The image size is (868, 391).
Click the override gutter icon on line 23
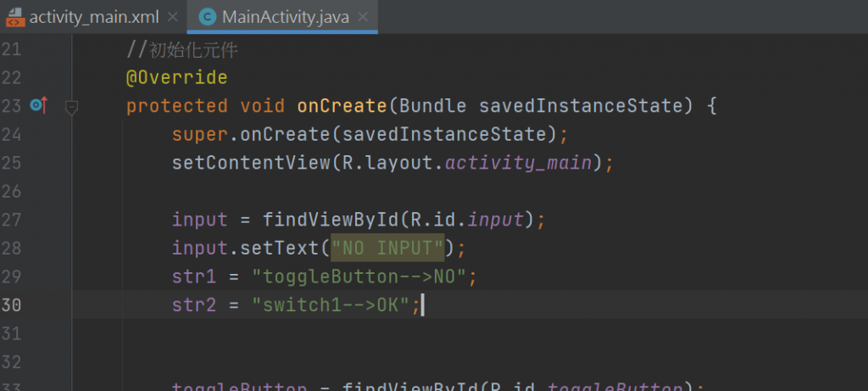click(39, 104)
